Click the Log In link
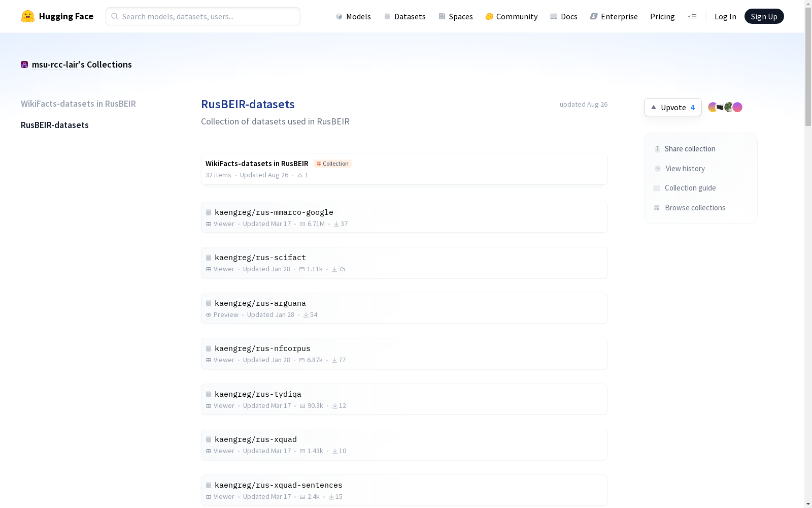Image resolution: width=812 pixels, height=508 pixels. click(725, 16)
